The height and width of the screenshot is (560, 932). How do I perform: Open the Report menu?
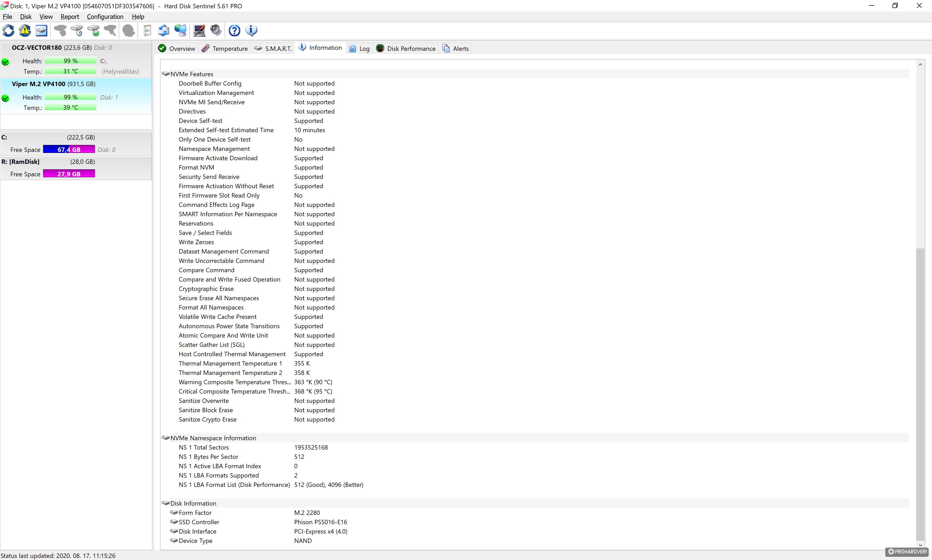pos(70,17)
